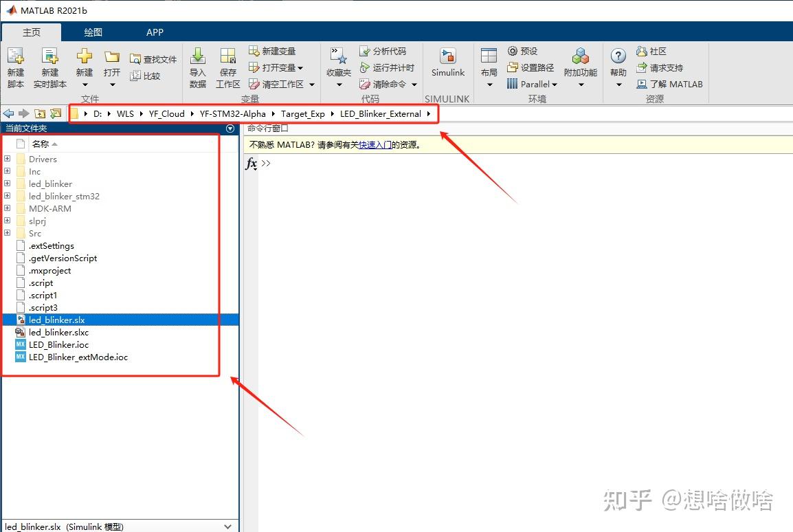
Task: Create a new live script via 新建实时脚本
Action: (49, 65)
